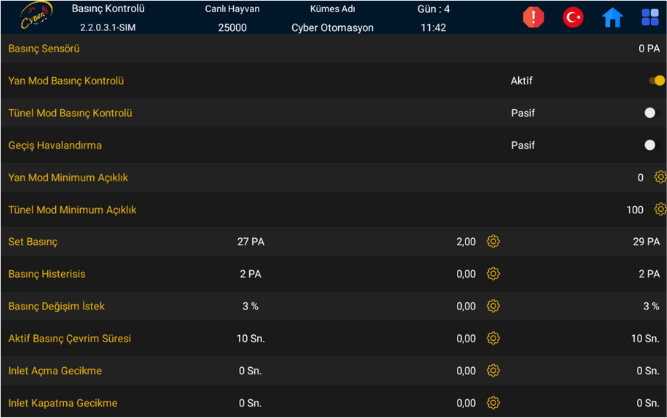The image size is (667, 418).
Task: Click the Basınç Sensörü row label
Action: coord(44,48)
